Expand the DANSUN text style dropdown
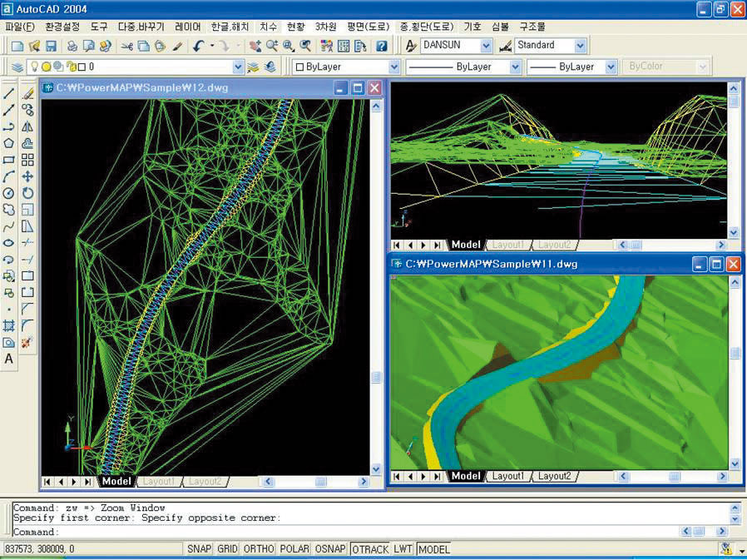747x560 pixels. tap(487, 46)
